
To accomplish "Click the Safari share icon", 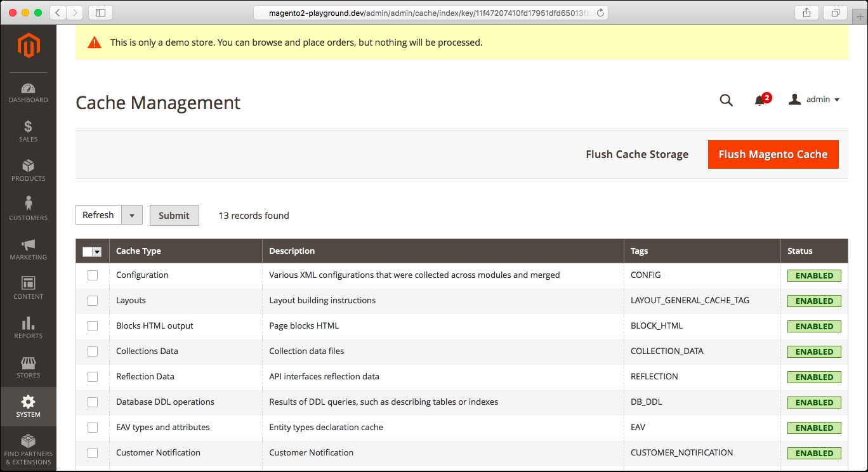I will pyautogui.click(x=806, y=13).
